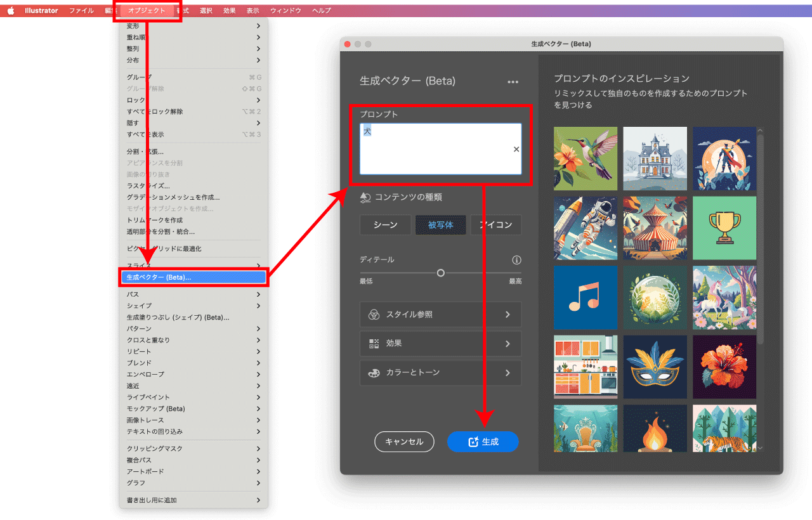The image size is (812, 520).
Task: Open the 表示 menu
Action: [253, 11]
